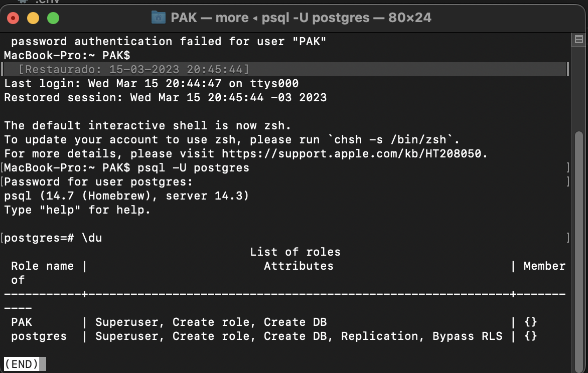Screen dimensions: 588x373
Task: Click the Bypass RLS attribute text
Action: [x=467, y=336]
